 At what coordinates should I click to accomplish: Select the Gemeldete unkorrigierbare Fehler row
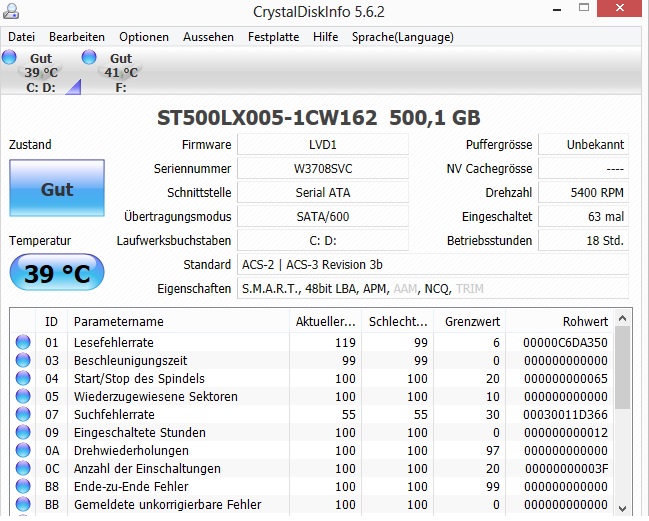tap(312, 504)
